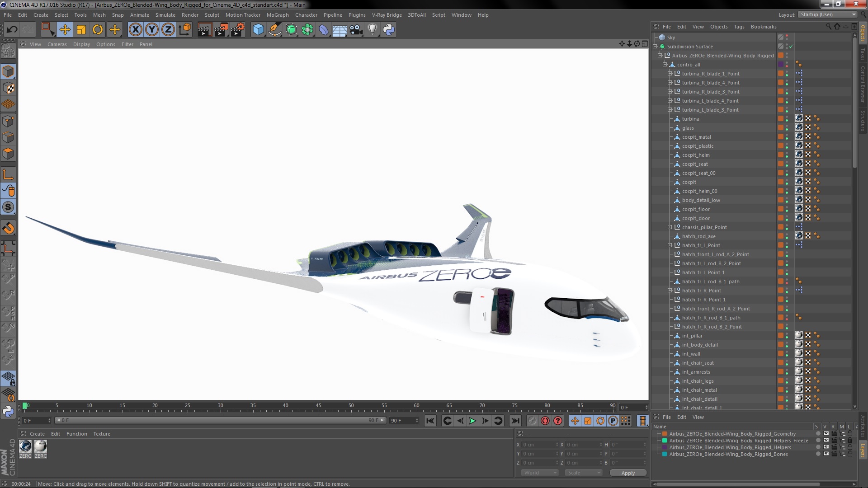Click the Autokeying button
The width and height of the screenshot is (868, 488).
[x=545, y=421]
